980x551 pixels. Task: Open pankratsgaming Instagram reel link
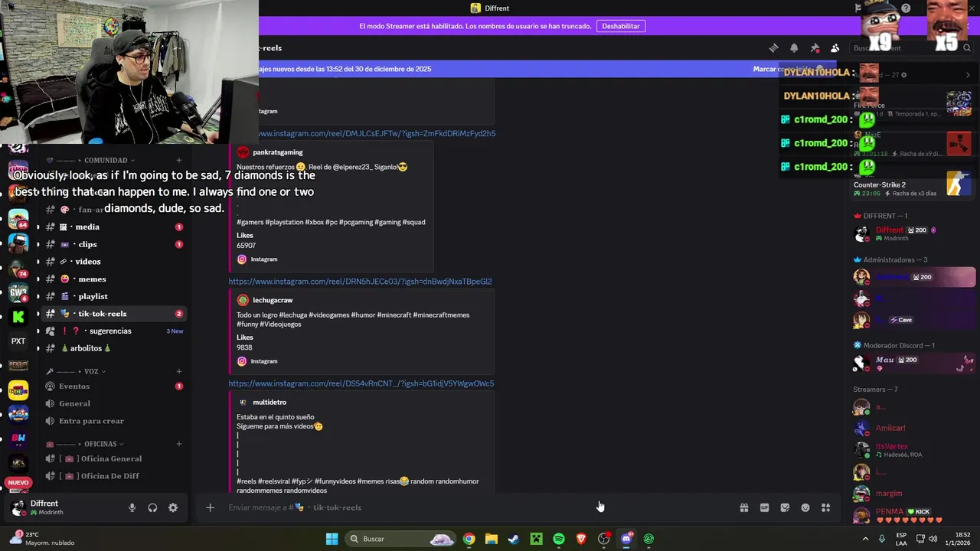coord(377,134)
